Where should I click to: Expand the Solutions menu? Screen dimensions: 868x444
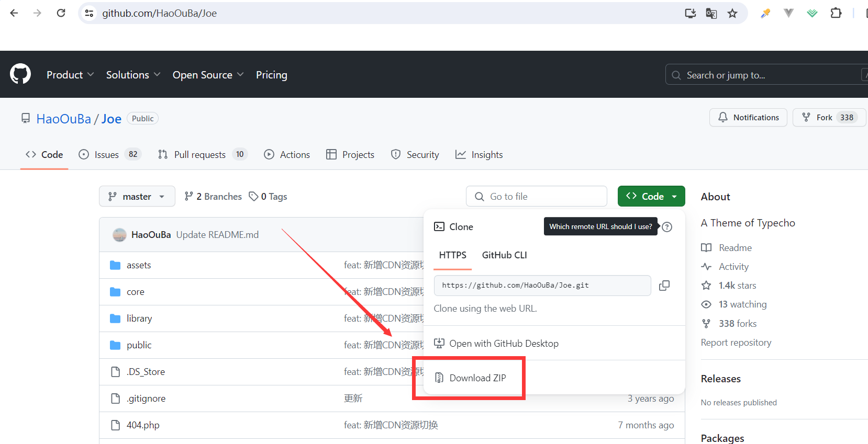133,75
